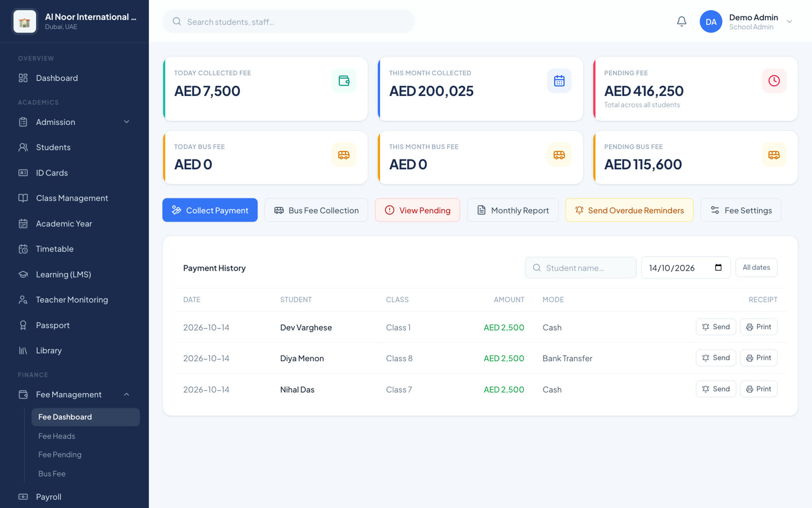Open Bus Fee Collection
The image size is (812, 508).
coord(316,210)
